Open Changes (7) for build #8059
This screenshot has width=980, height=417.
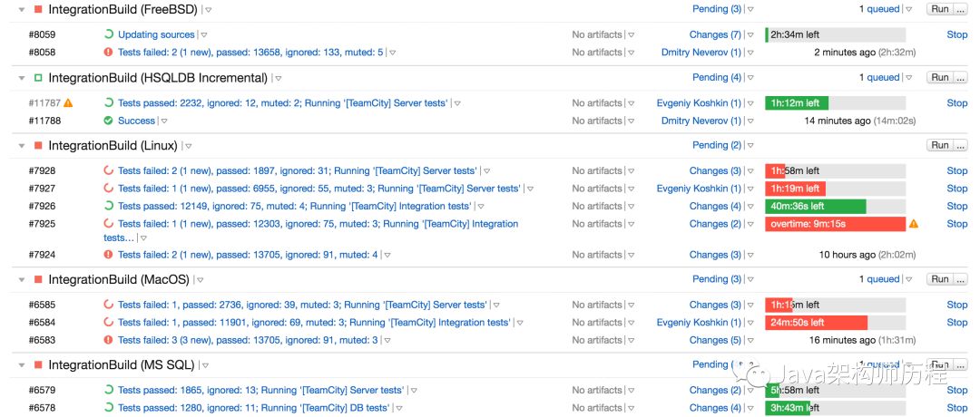(x=715, y=35)
